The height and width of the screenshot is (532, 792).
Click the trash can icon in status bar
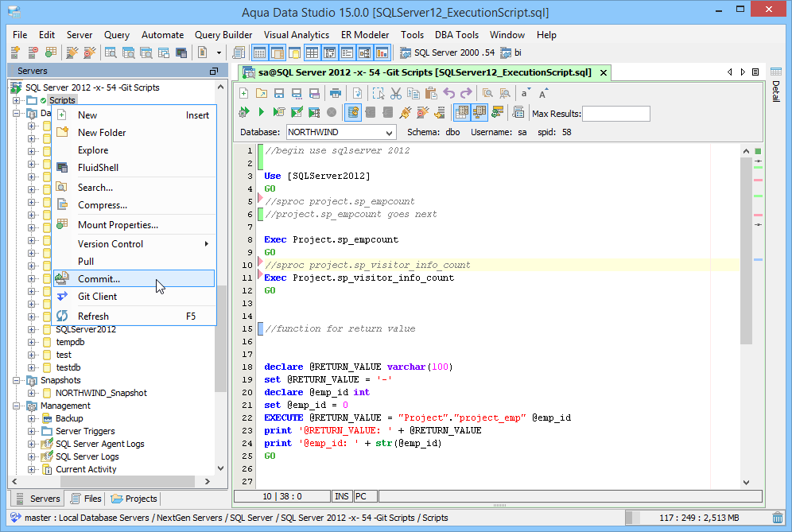(x=778, y=518)
